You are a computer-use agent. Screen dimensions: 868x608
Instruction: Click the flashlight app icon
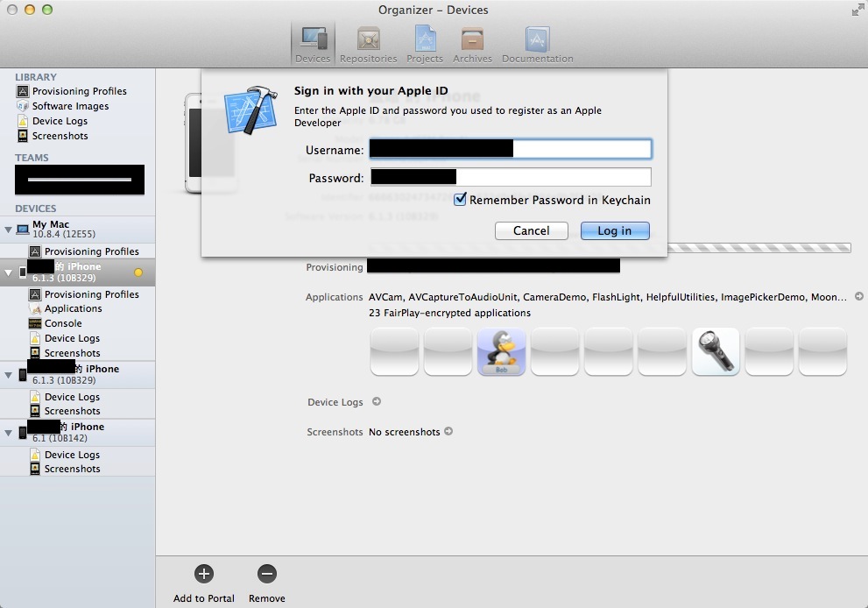[x=716, y=352]
